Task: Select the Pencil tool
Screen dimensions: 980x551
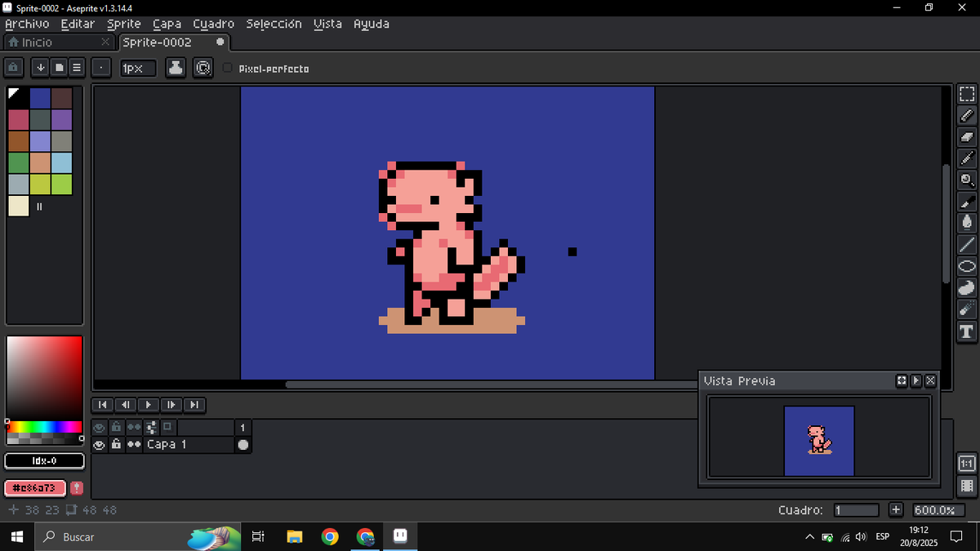Action: pos(967,116)
